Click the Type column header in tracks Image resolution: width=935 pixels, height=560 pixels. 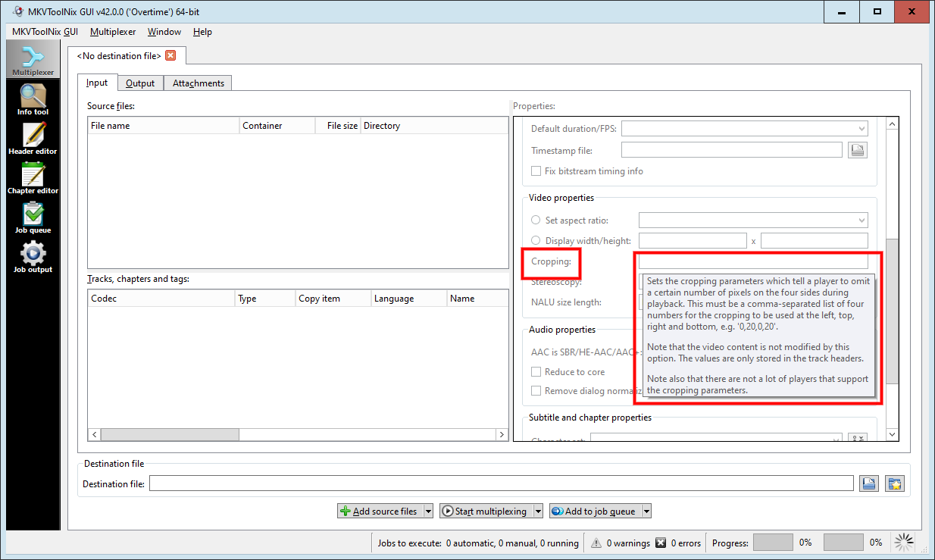(265, 299)
